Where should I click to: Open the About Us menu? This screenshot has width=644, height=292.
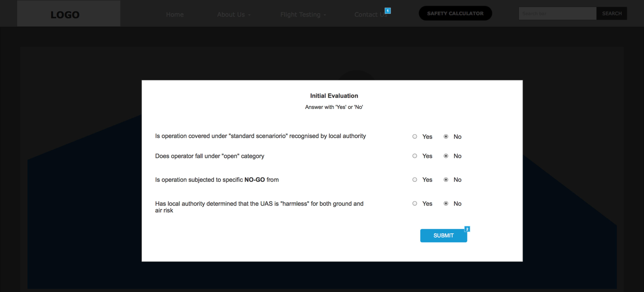(231, 14)
